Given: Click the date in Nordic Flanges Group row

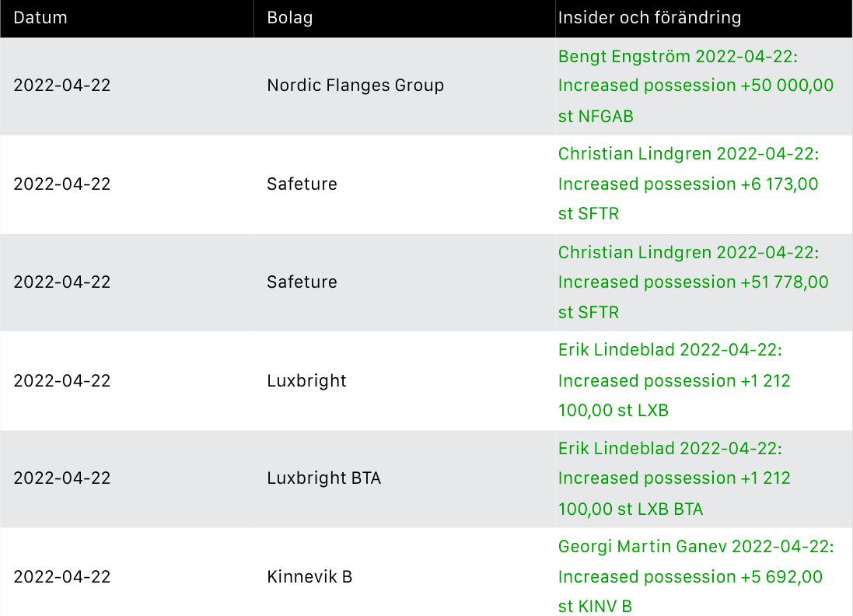Looking at the screenshot, I should tap(62, 86).
